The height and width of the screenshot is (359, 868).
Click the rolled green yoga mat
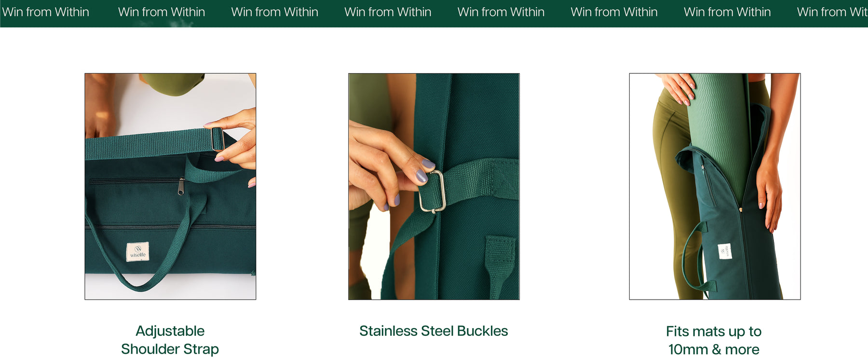click(x=716, y=135)
